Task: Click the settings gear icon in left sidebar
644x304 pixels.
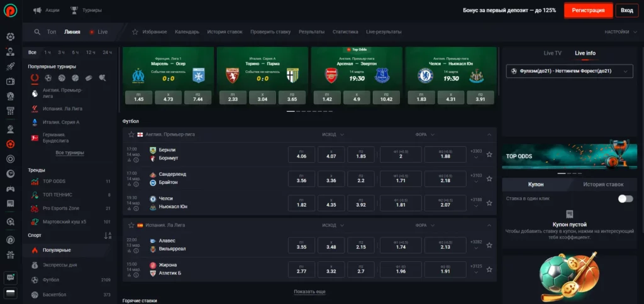Action: 11,36
